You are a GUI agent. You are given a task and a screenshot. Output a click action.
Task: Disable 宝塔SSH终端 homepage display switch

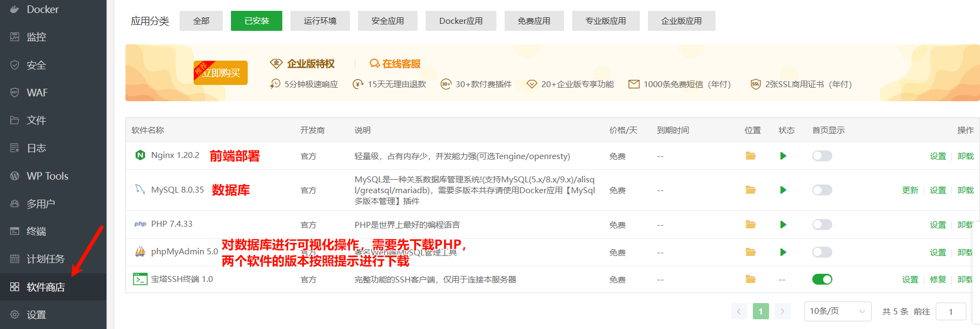coord(822,279)
